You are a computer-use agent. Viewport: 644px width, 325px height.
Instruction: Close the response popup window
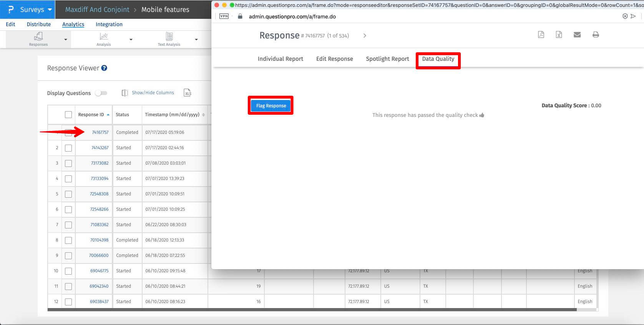tap(217, 5)
